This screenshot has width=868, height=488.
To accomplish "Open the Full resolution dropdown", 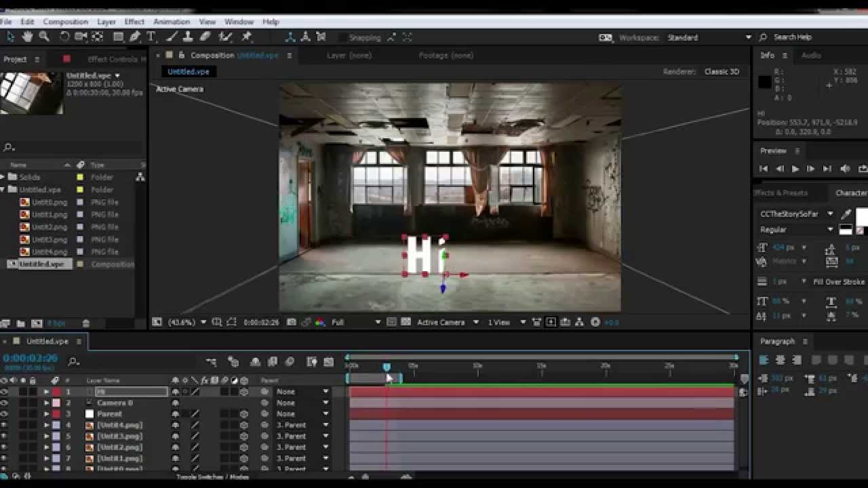I will (x=356, y=323).
